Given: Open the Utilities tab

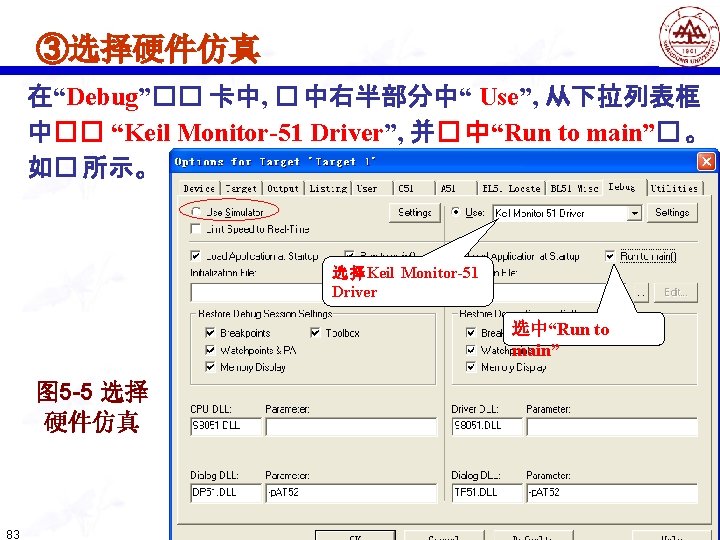Looking at the screenshot, I should pos(674,188).
